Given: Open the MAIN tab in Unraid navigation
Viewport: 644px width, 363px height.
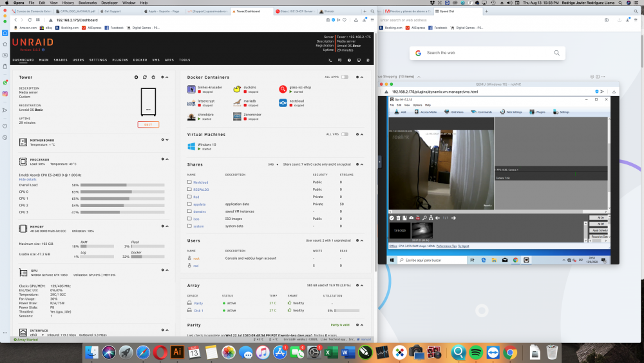Looking at the screenshot, I should pyautogui.click(x=44, y=60).
